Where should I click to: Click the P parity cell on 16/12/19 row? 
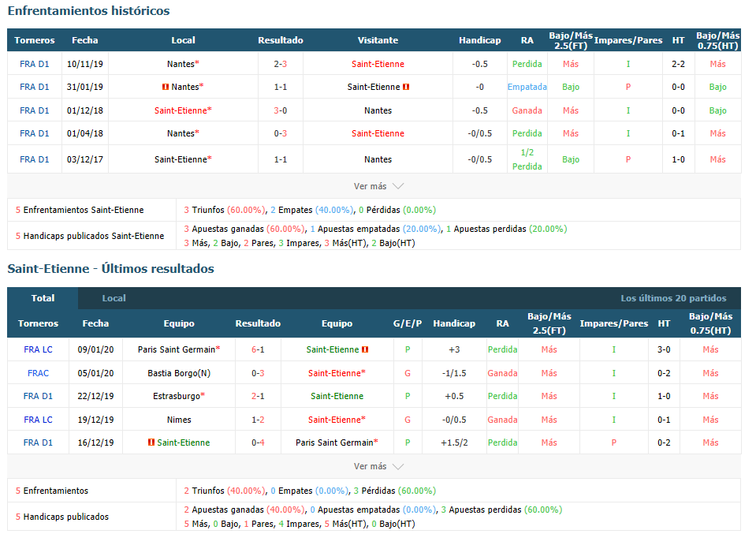[x=614, y=443]
